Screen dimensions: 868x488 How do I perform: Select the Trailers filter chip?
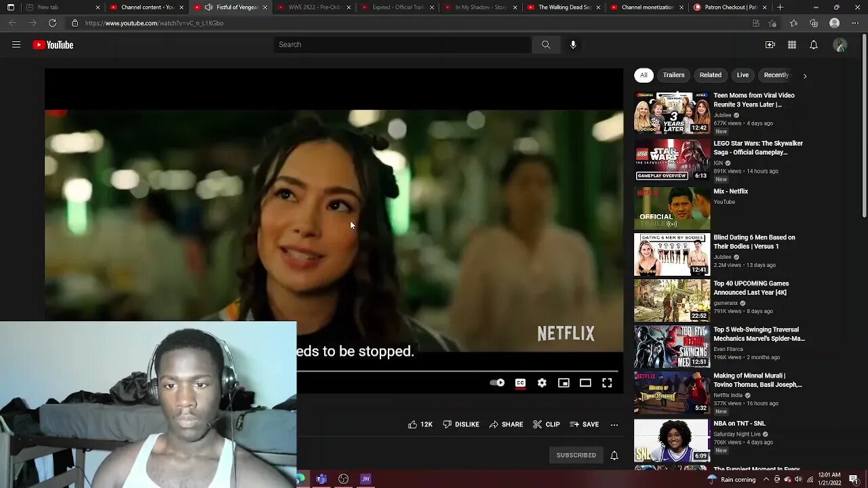pos(673,75)
